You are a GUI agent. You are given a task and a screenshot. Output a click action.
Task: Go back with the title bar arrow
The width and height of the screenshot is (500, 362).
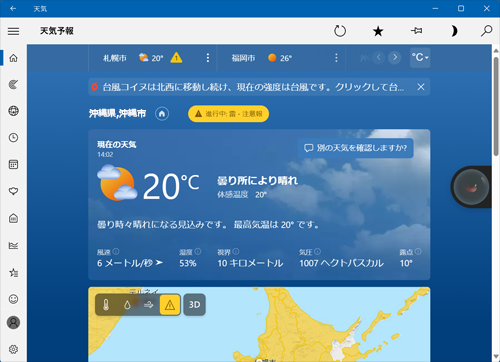(x=13, y=8)
